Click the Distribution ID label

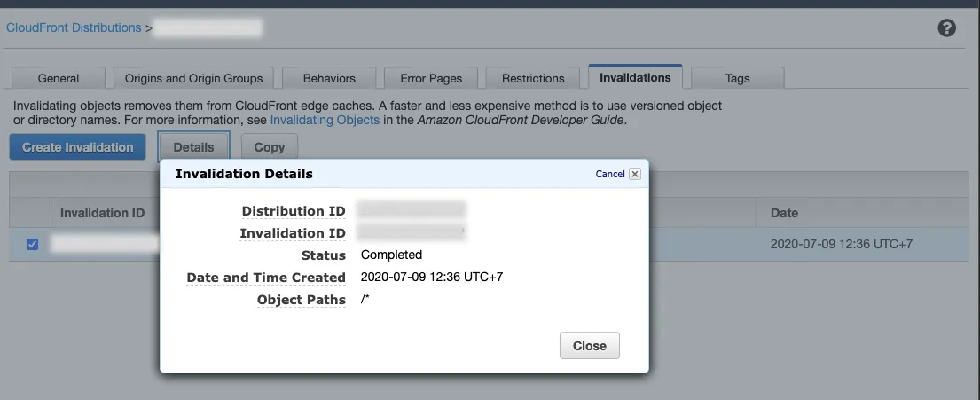(294, 211)
